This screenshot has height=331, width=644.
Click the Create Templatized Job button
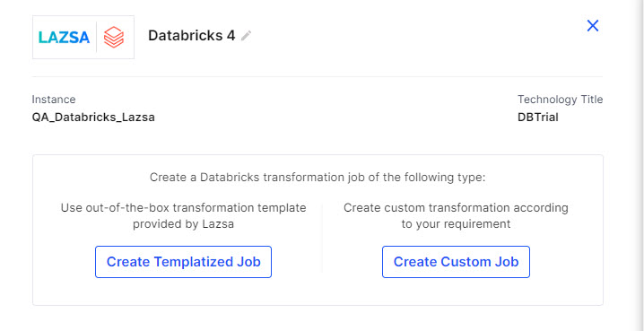click(183, 262)
